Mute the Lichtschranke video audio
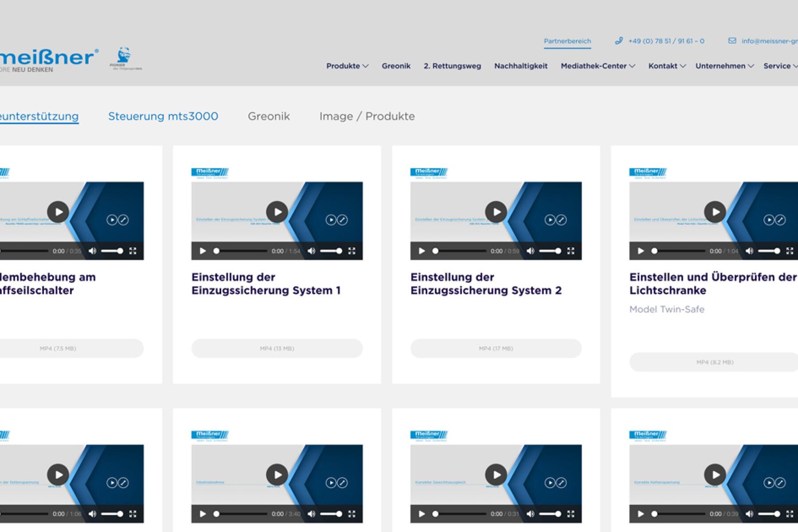The height and width of the screenshot is (532, 798). [749, 251]
